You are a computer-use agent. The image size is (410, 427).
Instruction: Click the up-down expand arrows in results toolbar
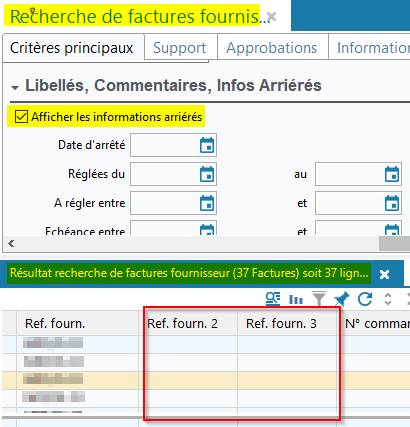pyautogui.click(x=388, y=299)
